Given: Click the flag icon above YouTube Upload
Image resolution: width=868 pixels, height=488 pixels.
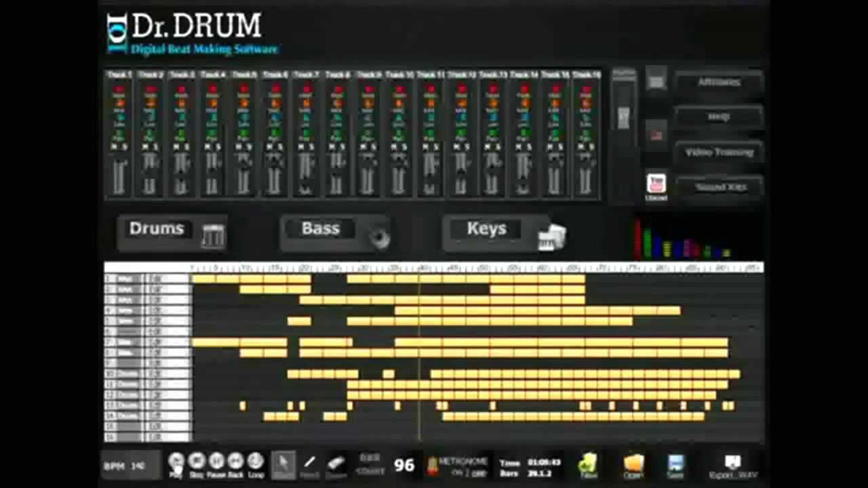Looking at the screenshot, I should pyautogui.click(x=656, y=135).
